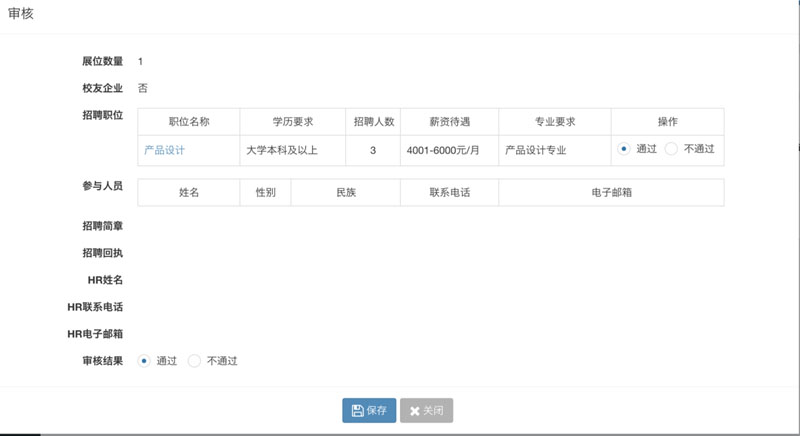Click the 性别 column header
The image size is (800, 436).
266,192
